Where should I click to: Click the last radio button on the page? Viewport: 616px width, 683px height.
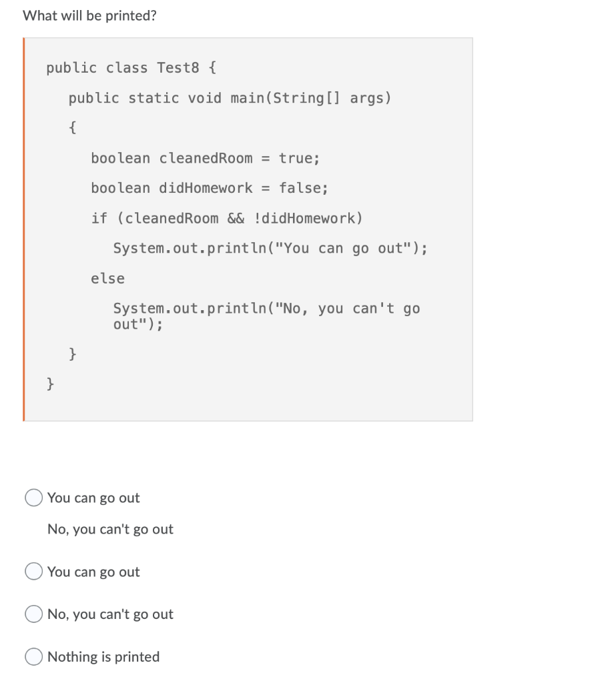click(x=33, y=656)
